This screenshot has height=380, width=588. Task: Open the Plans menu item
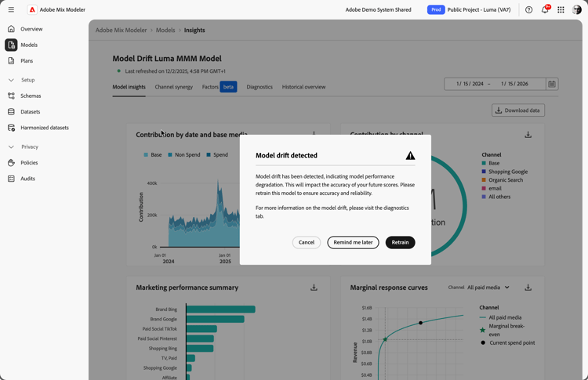[27, 60]
